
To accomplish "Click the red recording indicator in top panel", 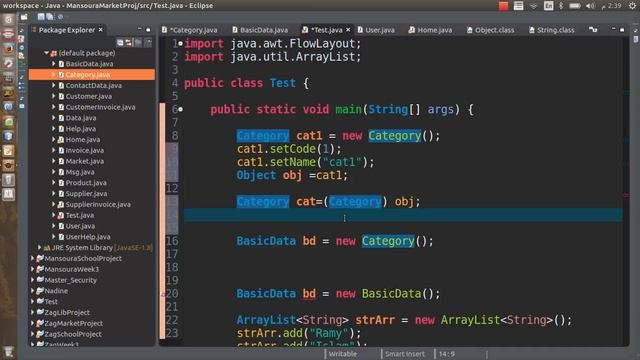I will pyautogui.click(x=503, y=6).
